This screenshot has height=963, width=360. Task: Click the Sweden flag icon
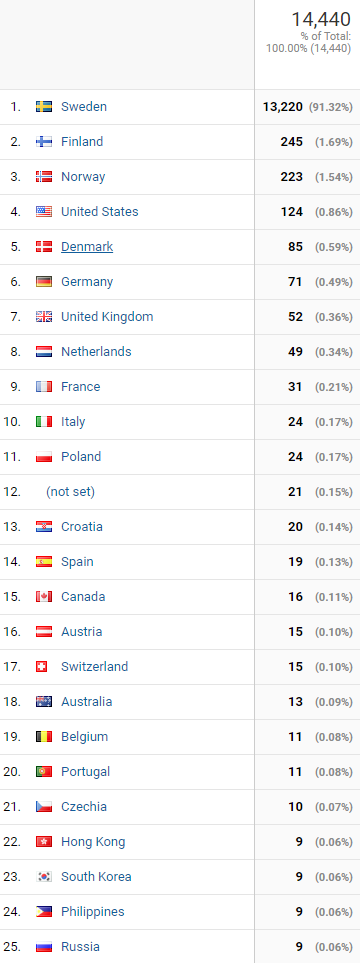point(44,107)
